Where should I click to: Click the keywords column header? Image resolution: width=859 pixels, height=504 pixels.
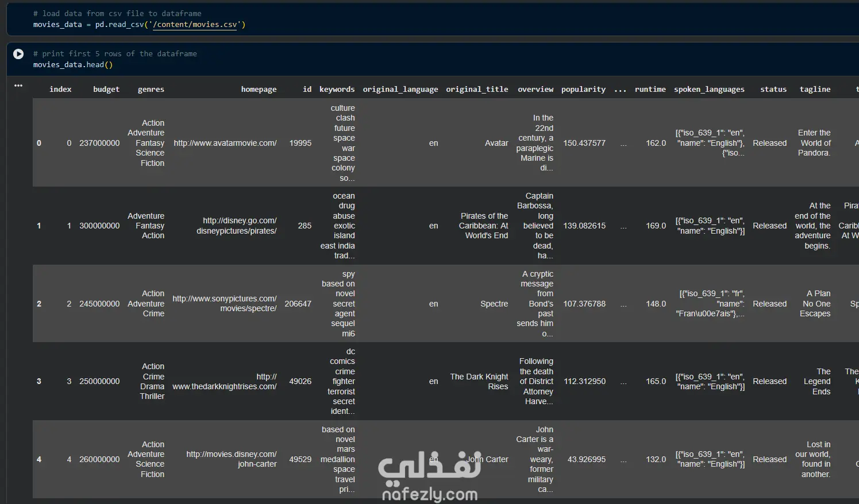[x=337, y=90]
